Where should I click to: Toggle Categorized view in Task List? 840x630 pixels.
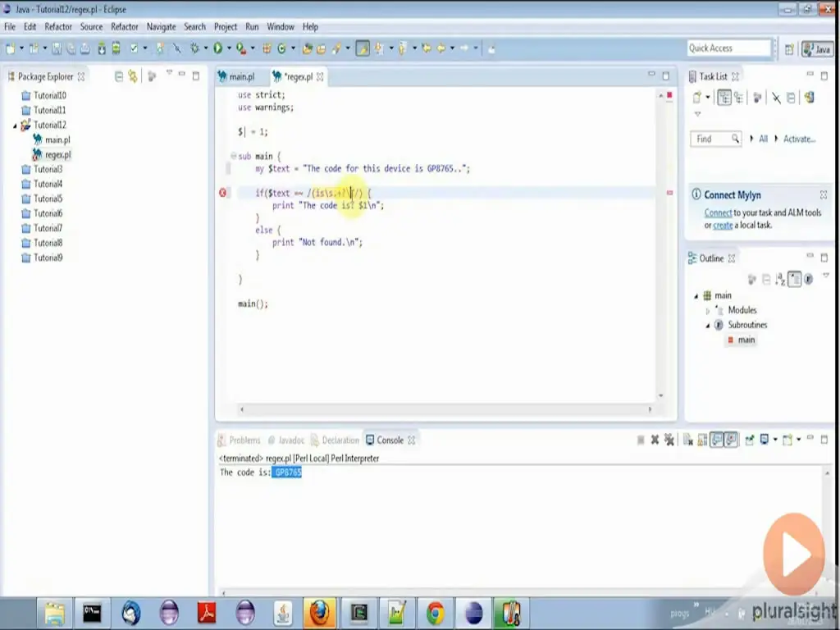point(724,98)
